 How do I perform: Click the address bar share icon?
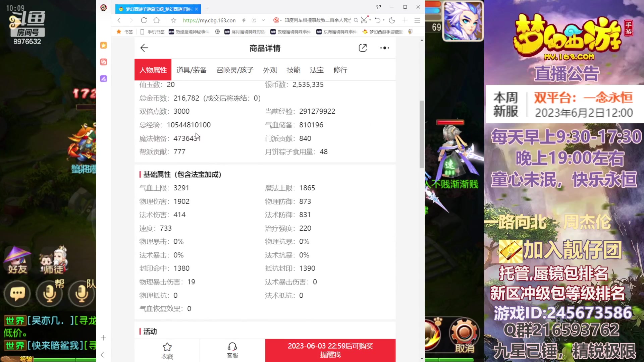coord(254,20)
